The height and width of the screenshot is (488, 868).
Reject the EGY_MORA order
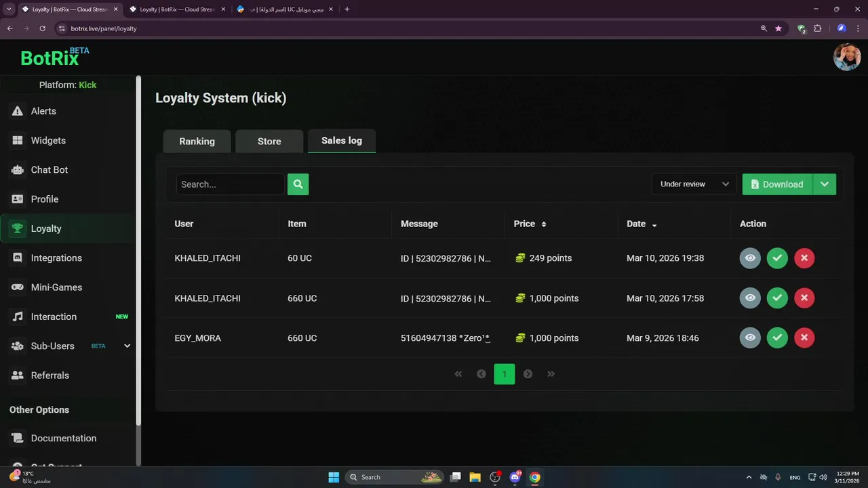point(804,338)
